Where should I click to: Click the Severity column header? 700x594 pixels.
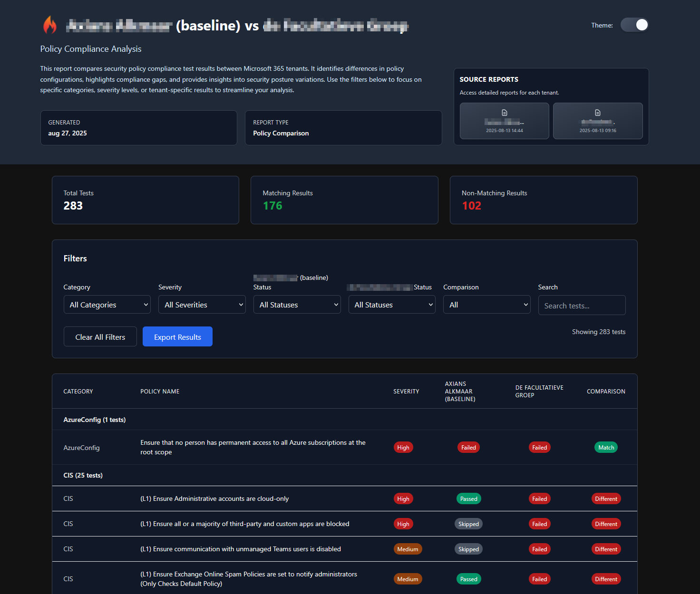click(x=406, y=392)
